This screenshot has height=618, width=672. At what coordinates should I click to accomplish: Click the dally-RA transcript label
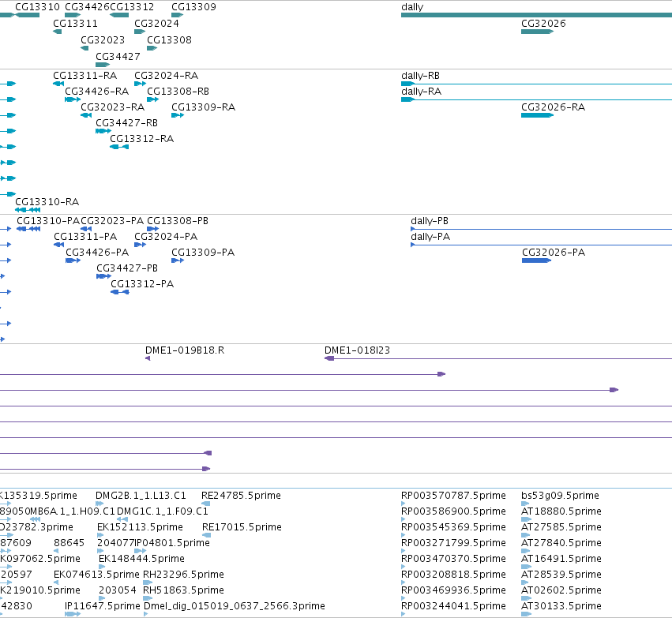point(422,92)
